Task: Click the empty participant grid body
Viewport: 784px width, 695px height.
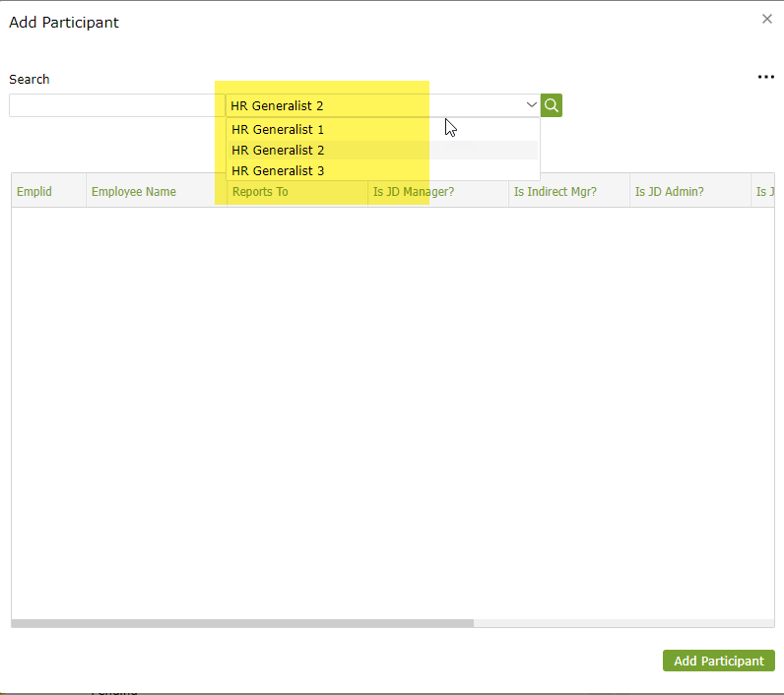Action: [x=392, y=413]
